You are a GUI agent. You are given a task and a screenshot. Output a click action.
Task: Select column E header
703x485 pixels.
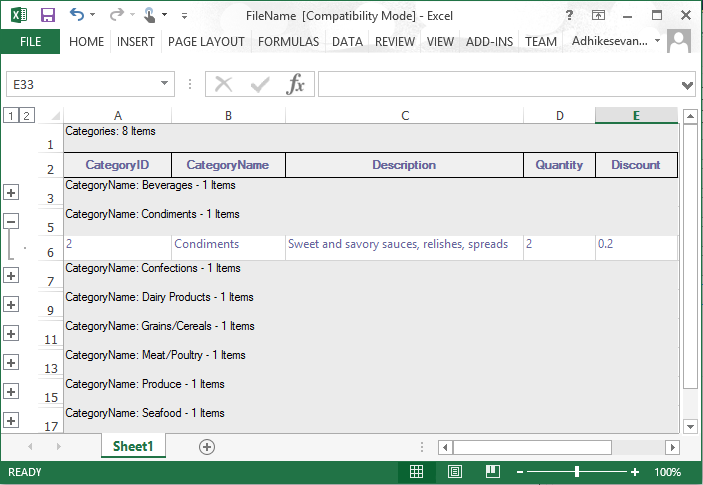[x=636, y=116]
